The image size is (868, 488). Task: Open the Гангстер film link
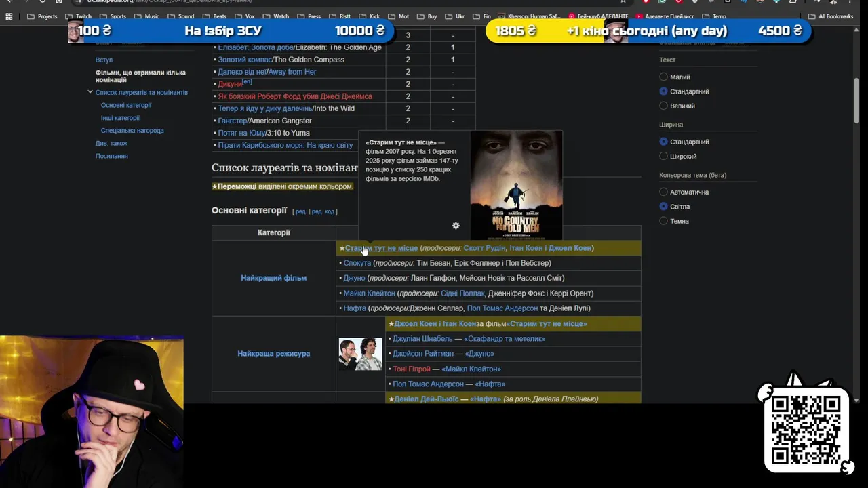click(233, 121)
